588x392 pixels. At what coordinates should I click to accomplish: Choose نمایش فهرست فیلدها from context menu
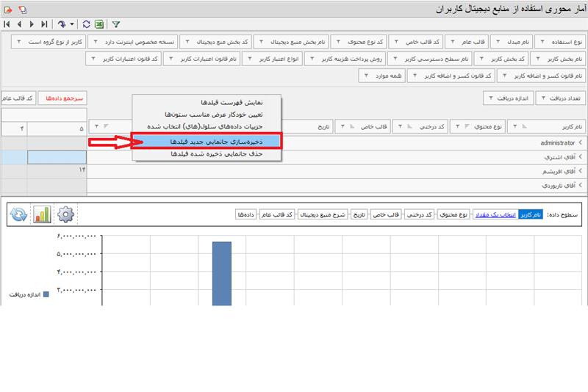(x=220, y=101)
